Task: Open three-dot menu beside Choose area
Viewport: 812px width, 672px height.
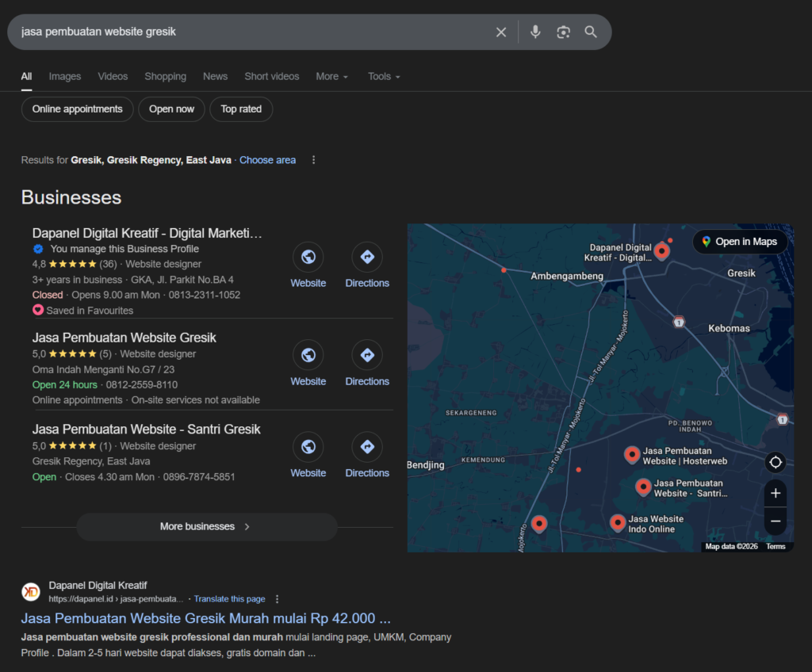Action: point(313,160)
